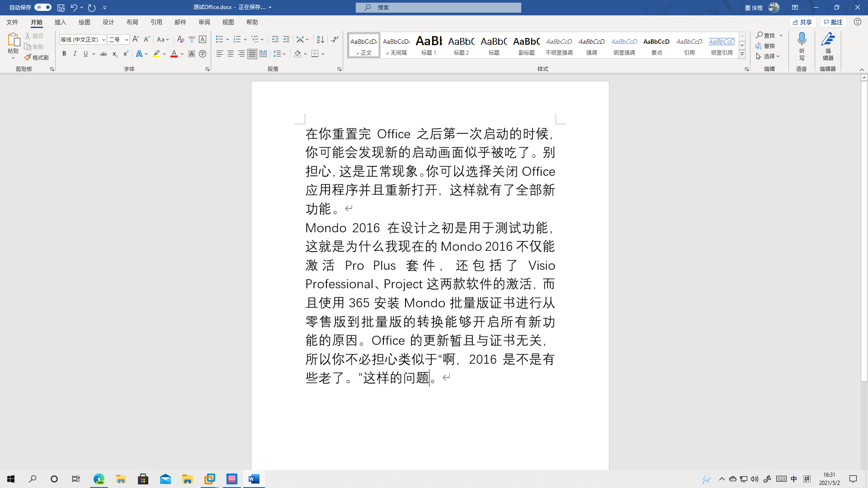Switch to the 设计 tab

[x=108, y=22]
